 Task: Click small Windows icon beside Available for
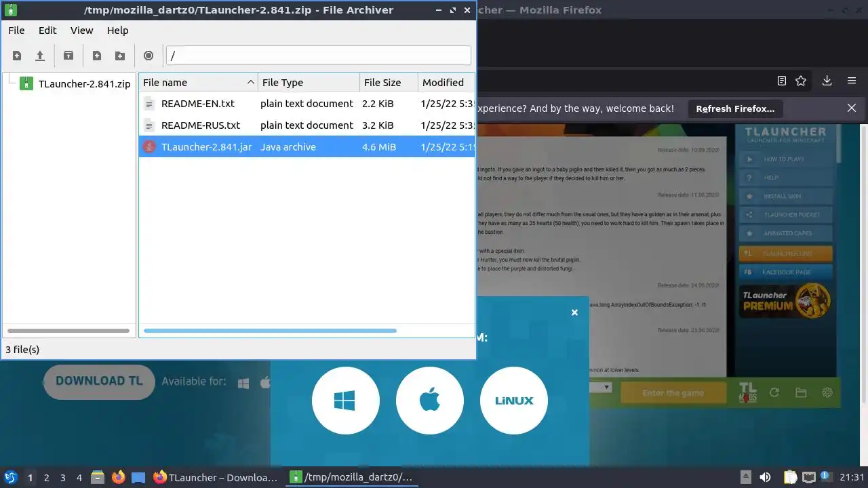243,383
